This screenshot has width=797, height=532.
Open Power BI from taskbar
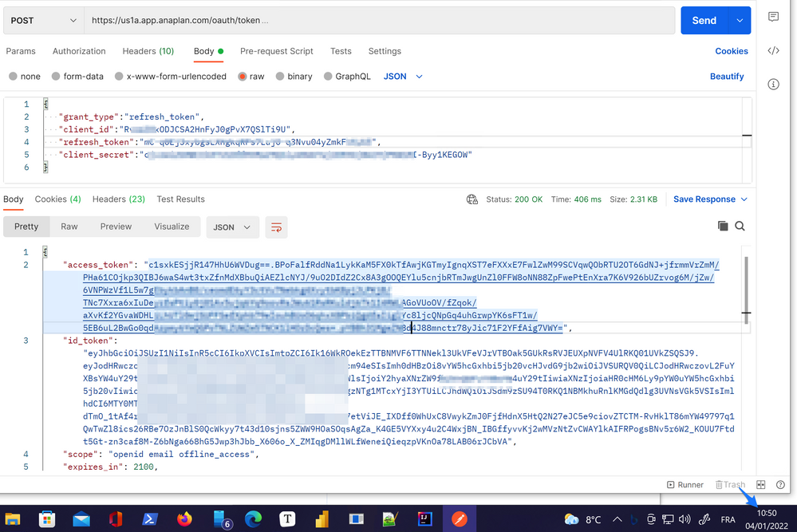click(322, 518)
